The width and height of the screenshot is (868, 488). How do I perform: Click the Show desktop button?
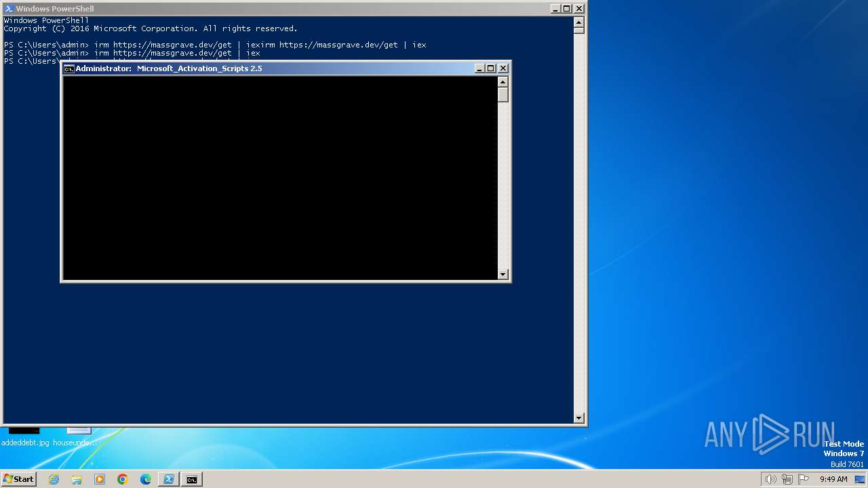coord(860,479)
